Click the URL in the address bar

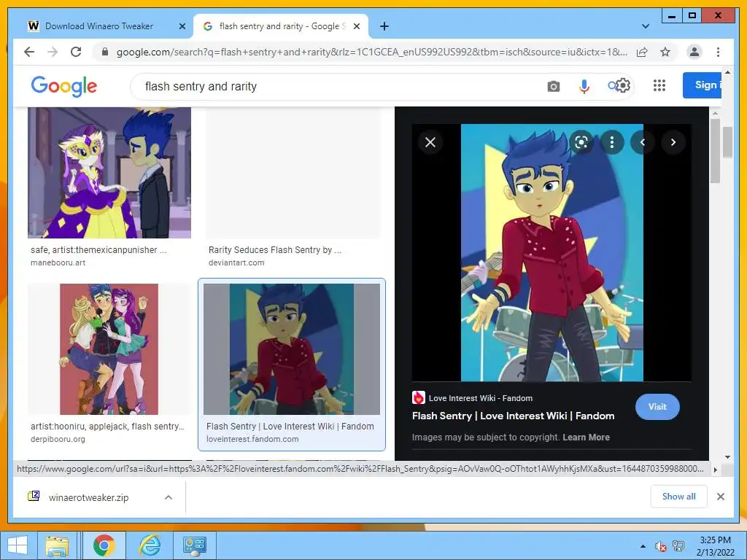371,52
